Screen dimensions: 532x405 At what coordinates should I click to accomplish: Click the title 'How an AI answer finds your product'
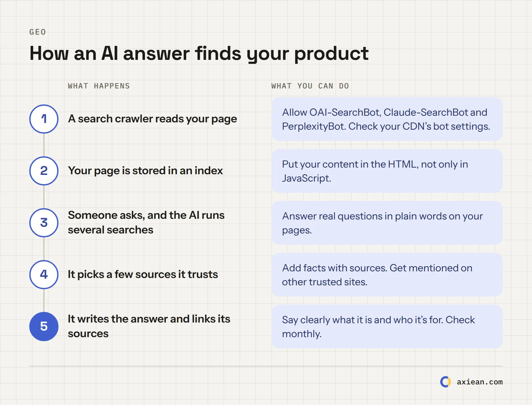coord(199,53)
